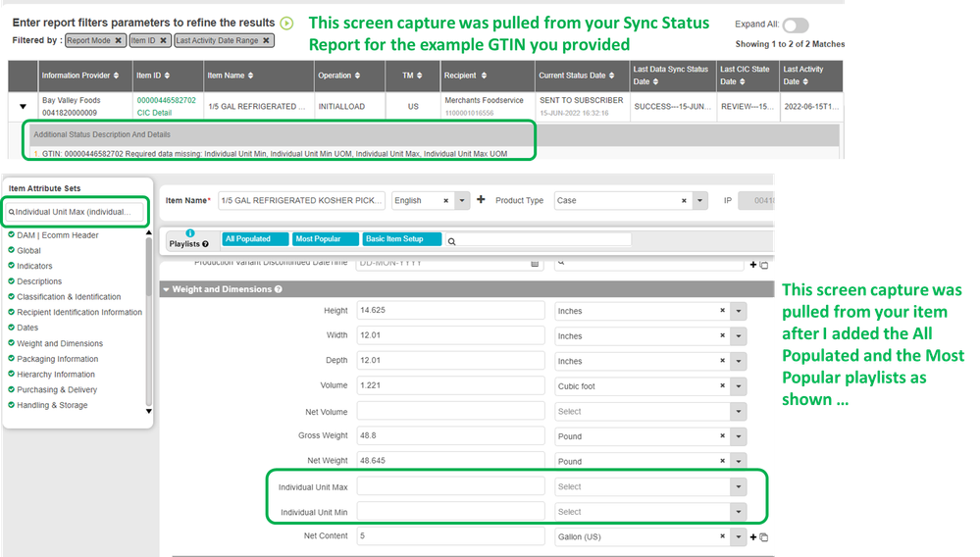Open Height unit dropdown arrow
This screenshot has width=980, height=557.
pyautogui.click(x=738, y=311)
